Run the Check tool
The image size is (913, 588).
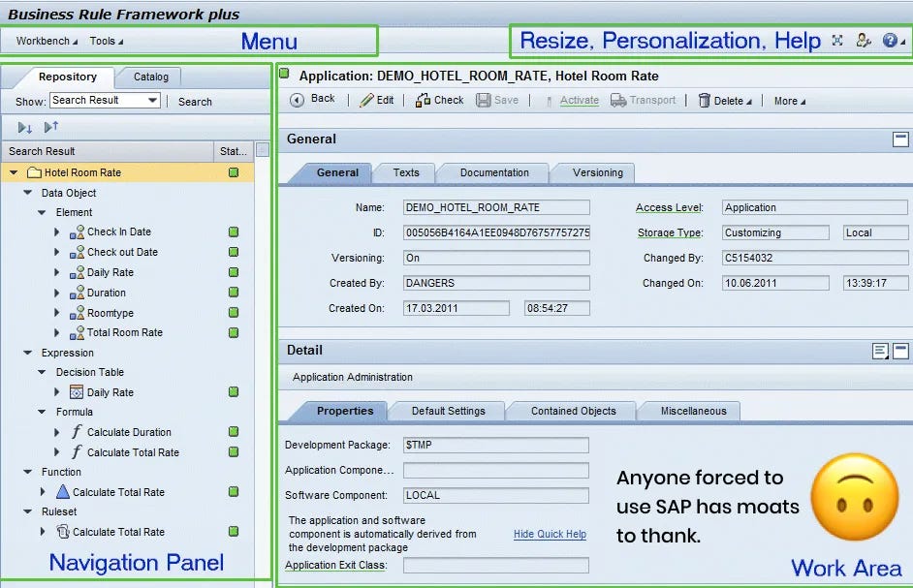pos(440,100)
